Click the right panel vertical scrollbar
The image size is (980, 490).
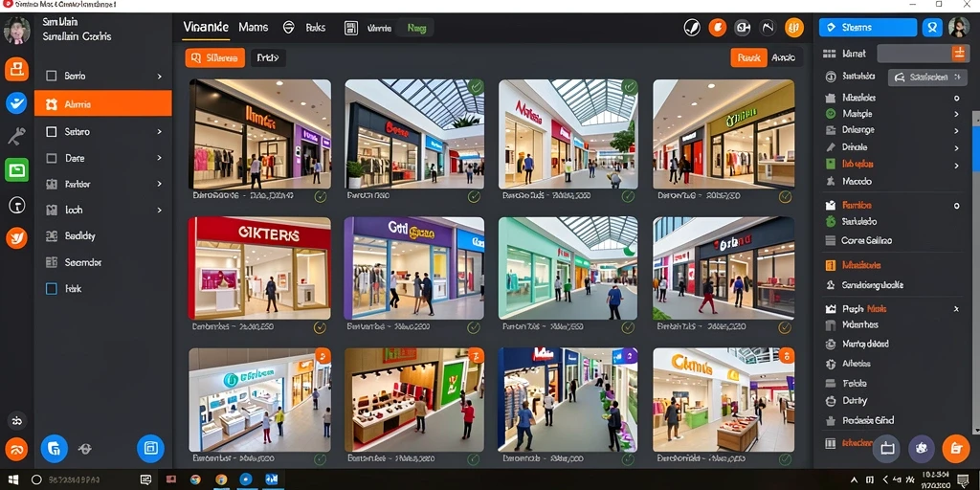975,271
